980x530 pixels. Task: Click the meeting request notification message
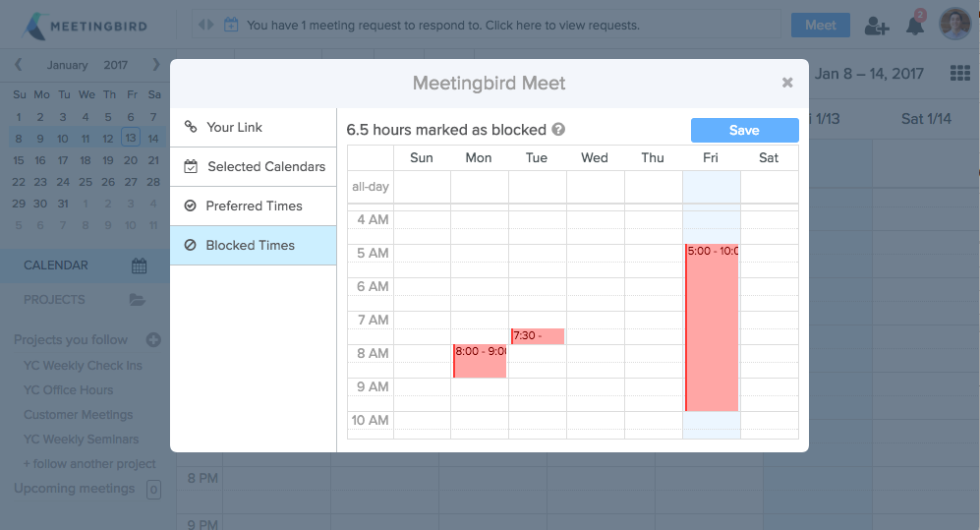(443, 25)
